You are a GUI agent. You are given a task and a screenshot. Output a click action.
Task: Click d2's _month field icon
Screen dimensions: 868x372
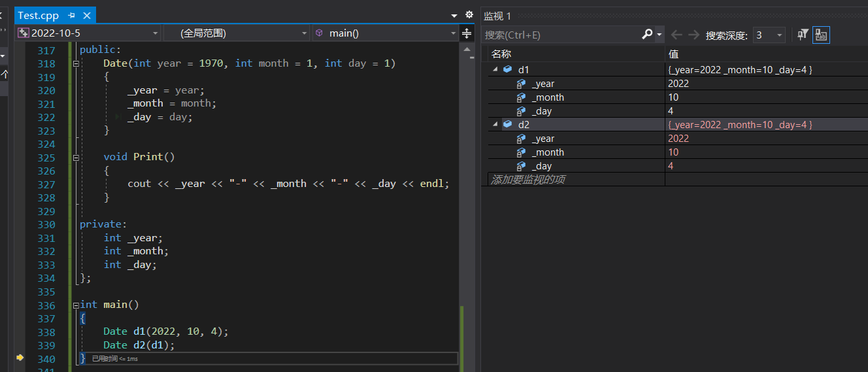pyautogui.click(x=521, y=152)
